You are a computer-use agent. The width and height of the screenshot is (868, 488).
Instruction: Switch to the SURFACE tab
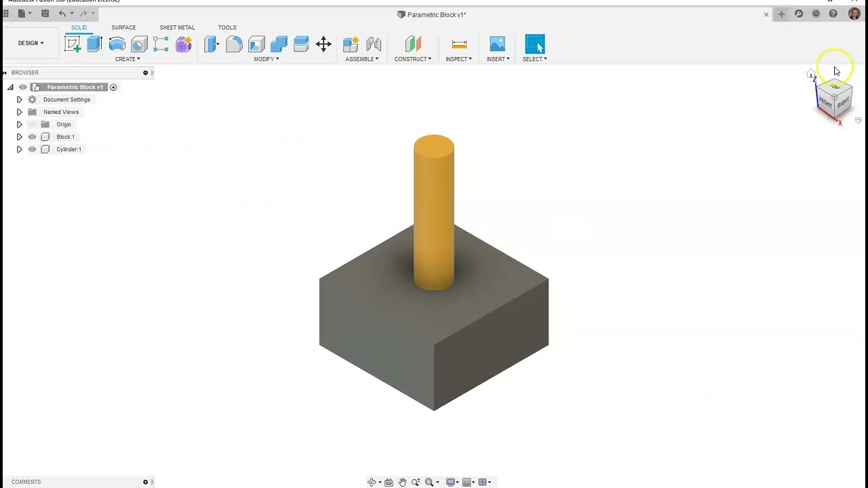[x=123, y=28]
